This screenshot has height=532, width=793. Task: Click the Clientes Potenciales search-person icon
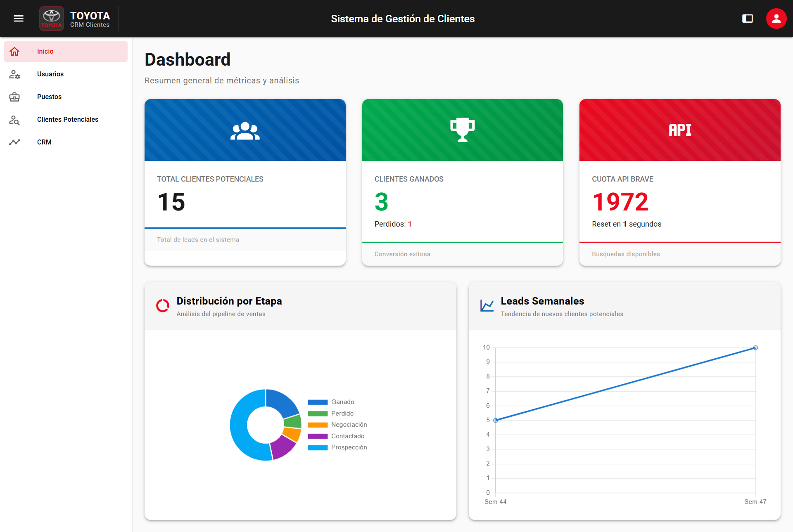point(14,120)
